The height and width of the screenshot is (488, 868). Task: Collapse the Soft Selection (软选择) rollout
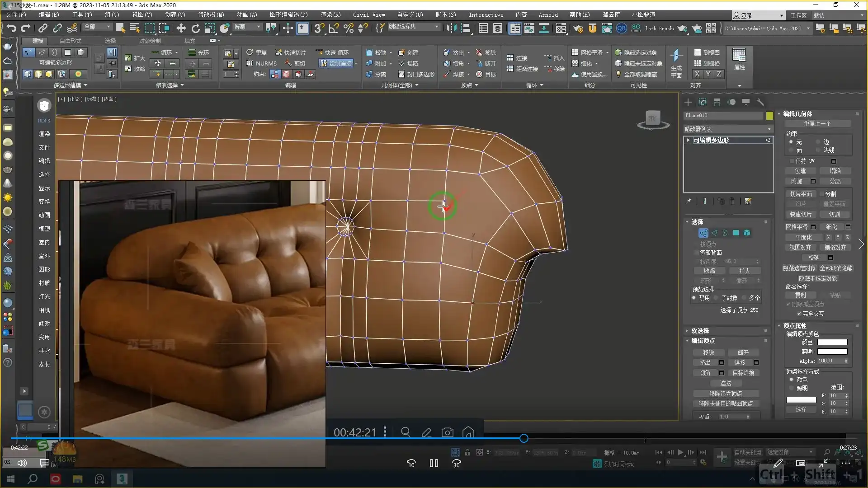(x=699, y=331)
